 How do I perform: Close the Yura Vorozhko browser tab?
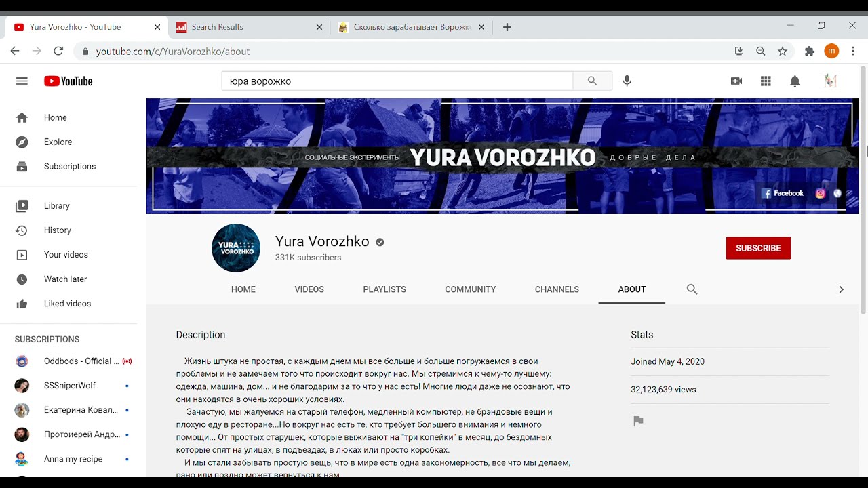click(157, 27)
